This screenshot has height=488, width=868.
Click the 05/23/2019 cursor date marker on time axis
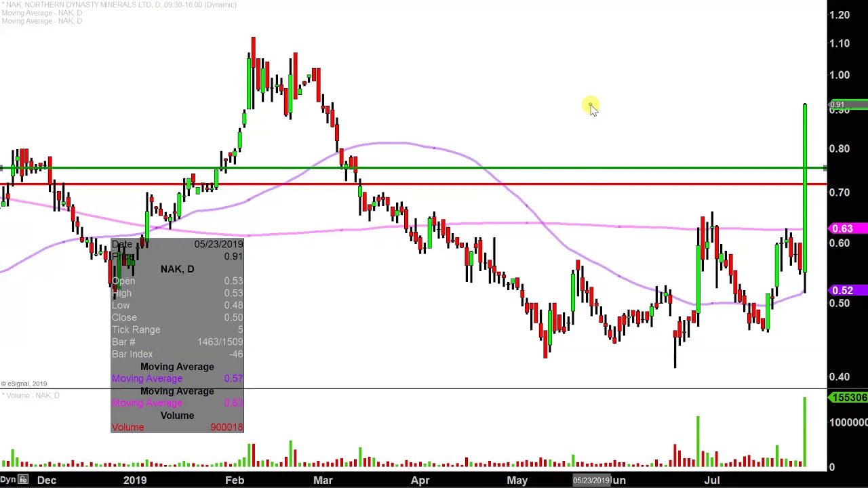coord(591,481)
